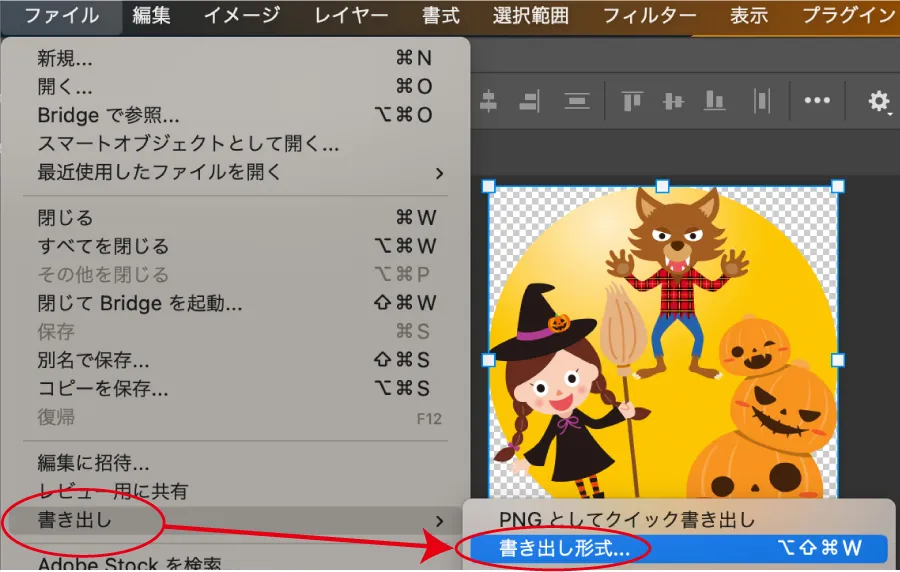Image resolution: width=900 pixels, height=572 pixels.
Task: Click the werewolf in the canvas image
Action: pos(678,281)
